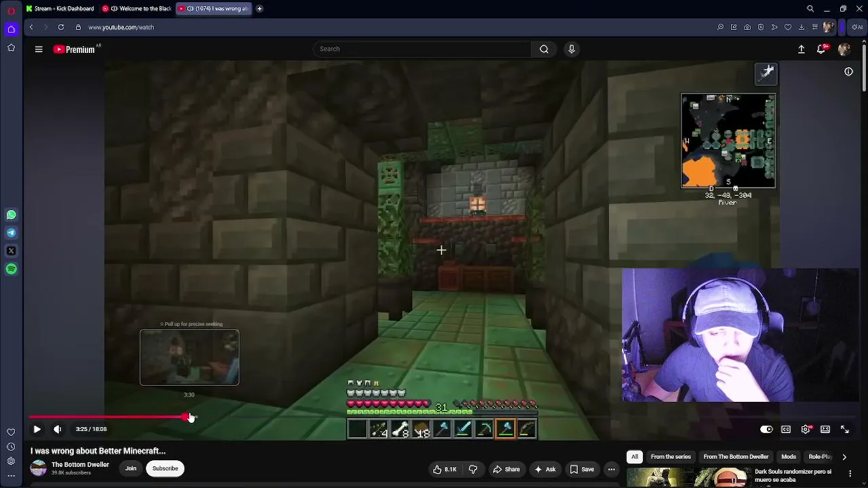Image resolution: width=868 pixels, height=488 pixels.
Task: Open browser downloads in the toolbar
Action: tap(802, 27)
